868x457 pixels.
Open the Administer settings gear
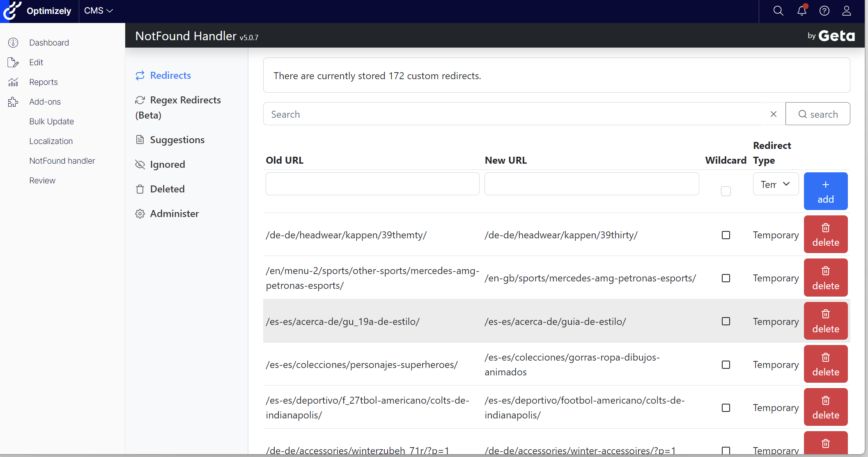[140, 213]
